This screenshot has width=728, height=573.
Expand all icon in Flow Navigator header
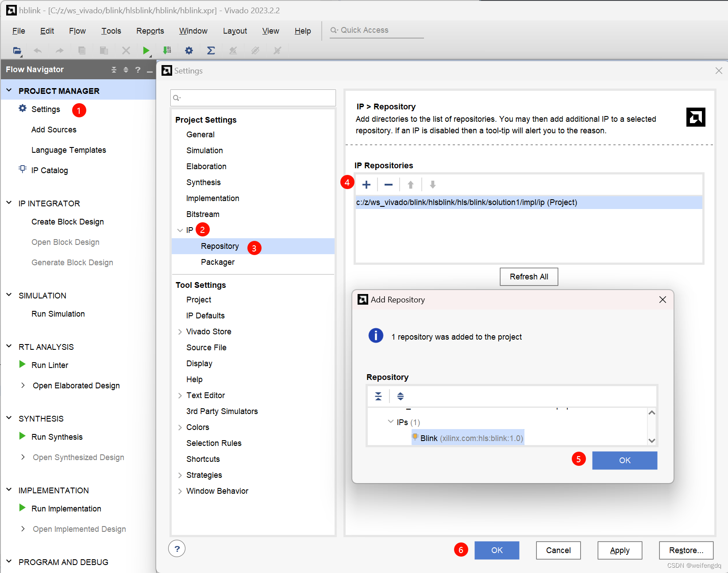126,70
